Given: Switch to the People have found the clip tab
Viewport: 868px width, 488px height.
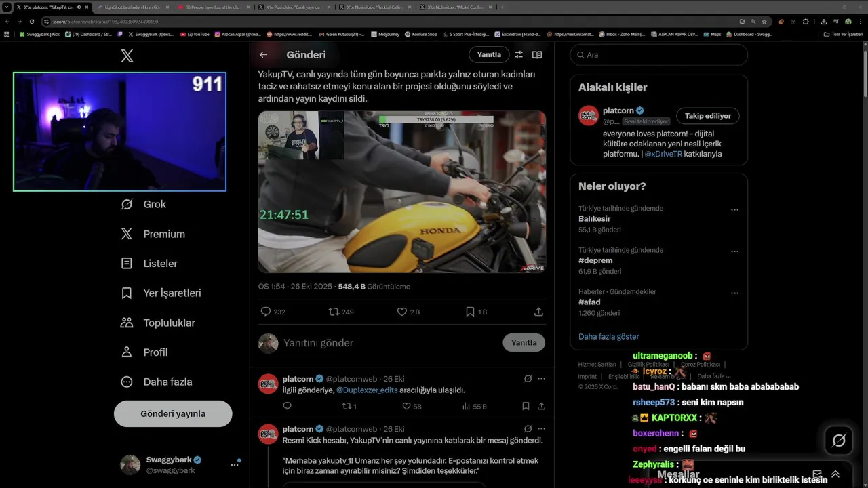Looking at the screenshot, I should (213, 7).
